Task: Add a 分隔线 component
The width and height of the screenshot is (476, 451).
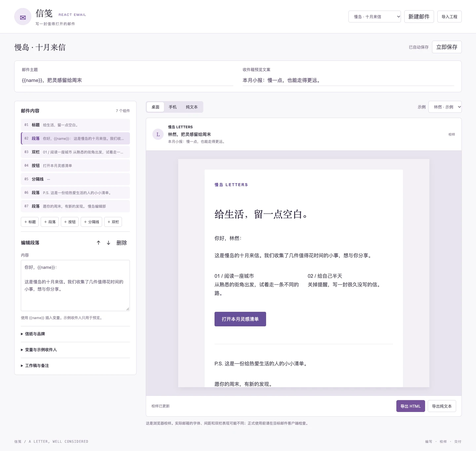Action: coord(91,222)
